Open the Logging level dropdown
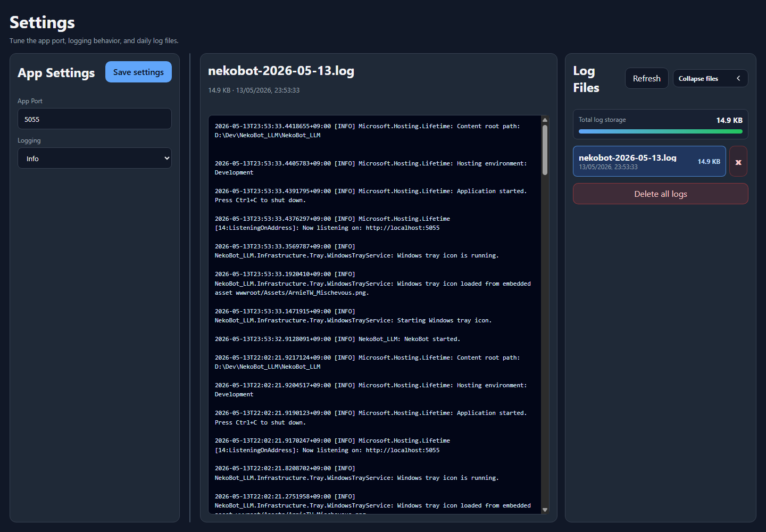The height and width of the screenshot is (532, 766). (x=95, y=158)
